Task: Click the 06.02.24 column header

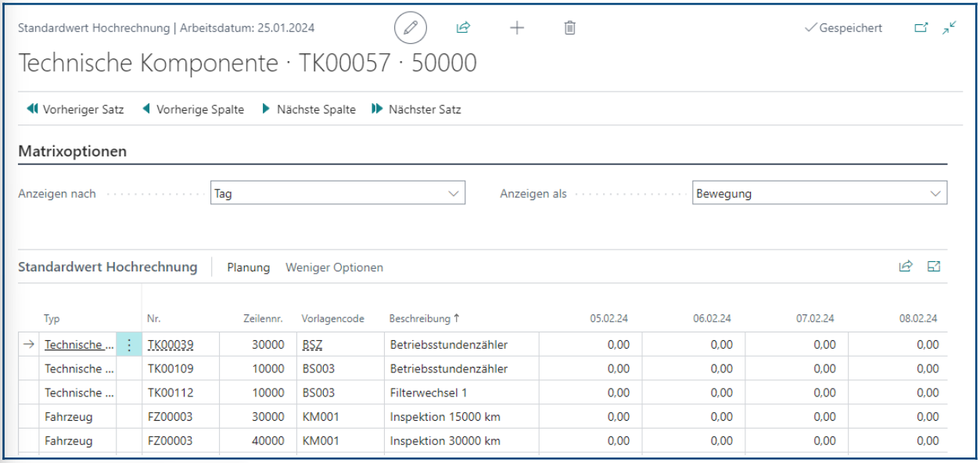Action: (x=712, y=318)
